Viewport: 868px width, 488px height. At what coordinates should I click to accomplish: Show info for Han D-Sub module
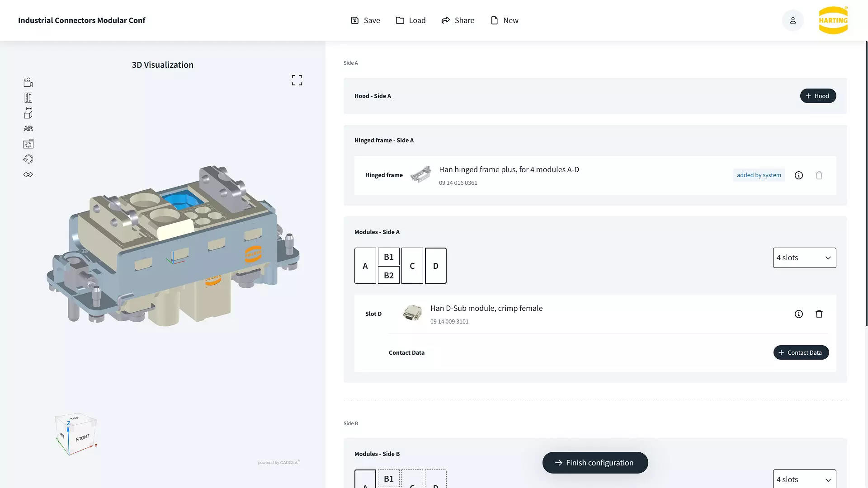point(799,314)
